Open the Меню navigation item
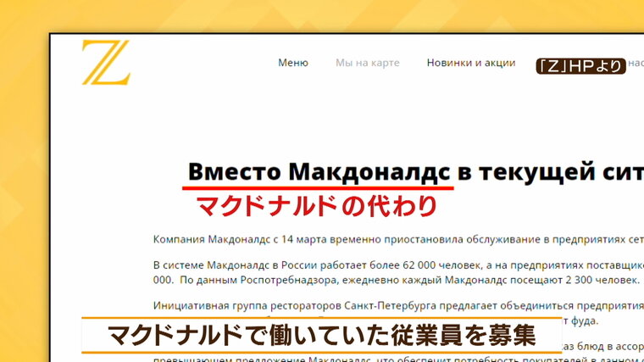Screen dimensions: 644x362 (293, 63)
